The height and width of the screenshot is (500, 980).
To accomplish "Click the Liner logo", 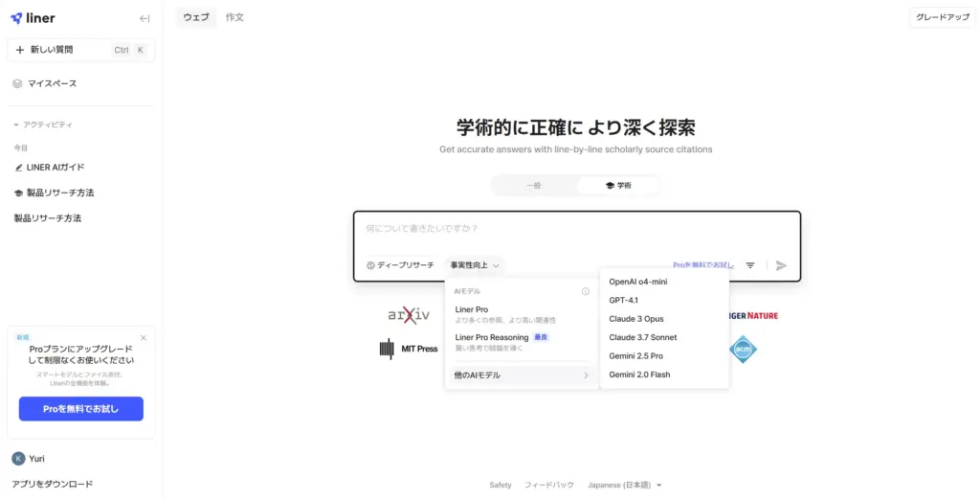I will click(33, 18).
